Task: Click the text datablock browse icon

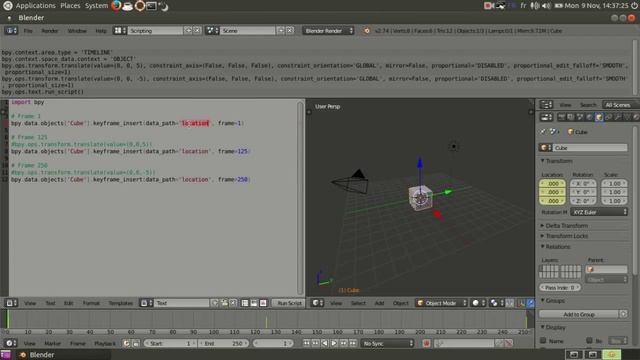Action: (146, 303)
